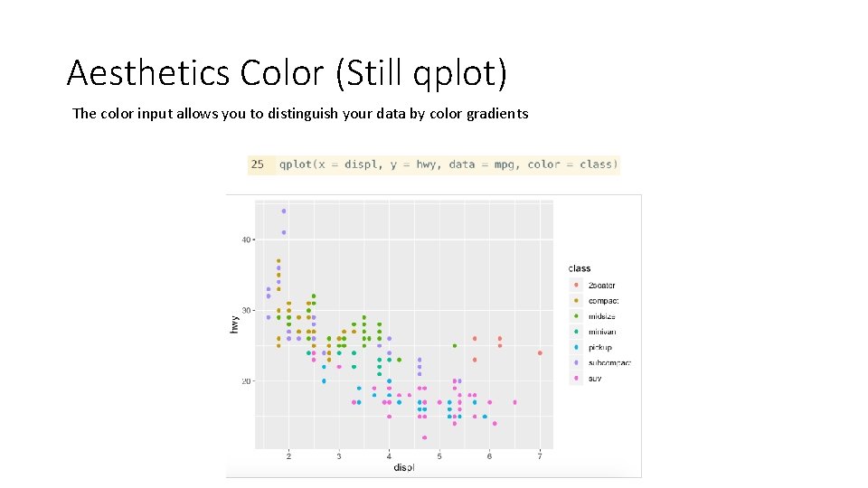The height and width of the screenshot is (488, 868).
Task: Click the 'hwy' y-axis label
Action: tap(235, 322)
